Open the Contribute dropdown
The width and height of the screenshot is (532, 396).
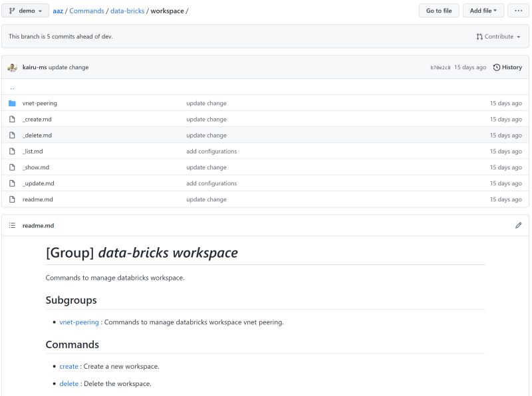point(497,36)
